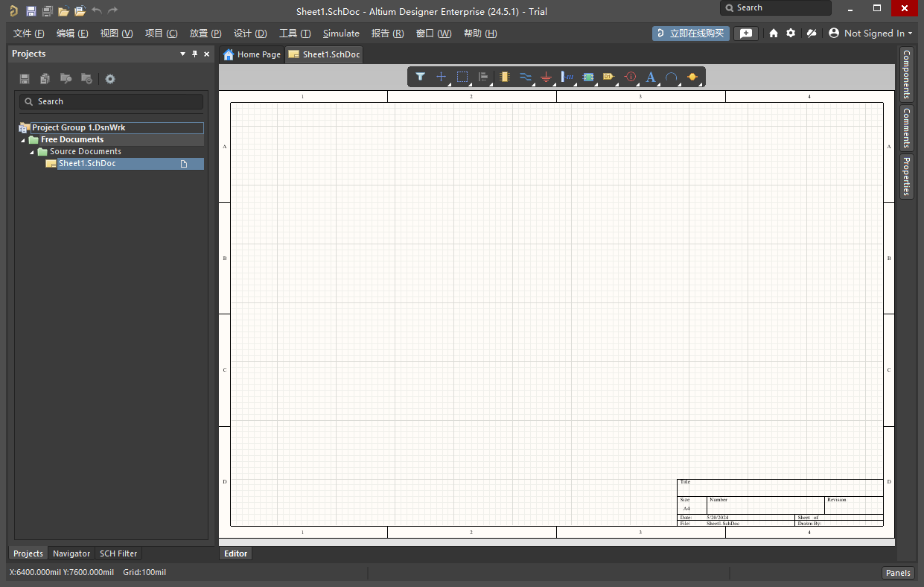This screenshot has width=924, height=587.
Task: Collapse the Free Documents tree node
Action: pos(22,140)
